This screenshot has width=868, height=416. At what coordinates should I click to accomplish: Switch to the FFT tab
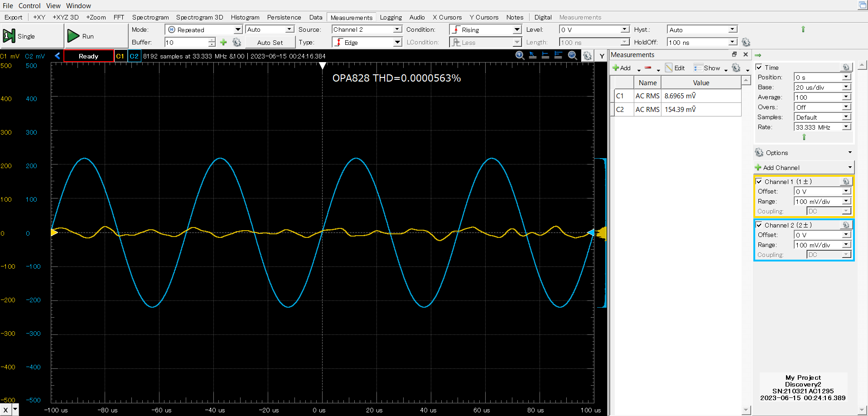click(119, 17)
